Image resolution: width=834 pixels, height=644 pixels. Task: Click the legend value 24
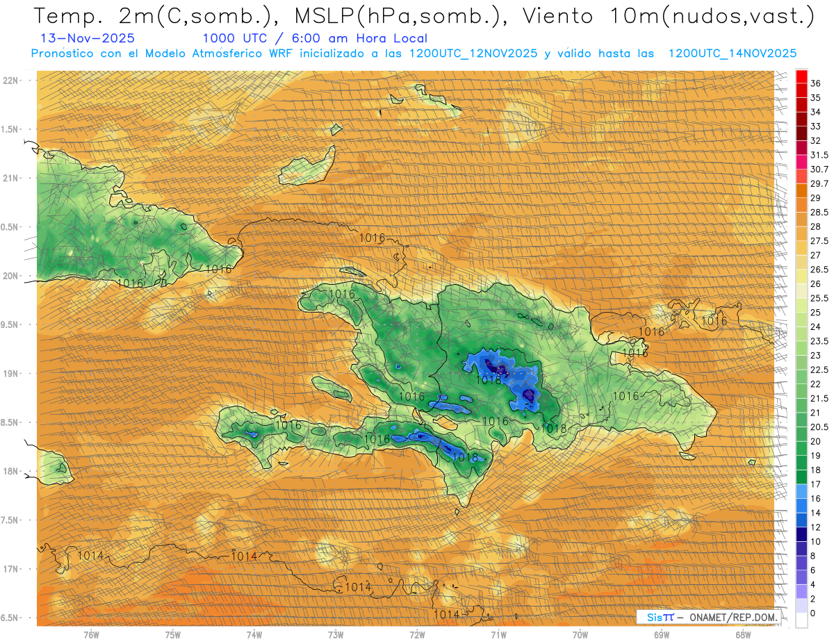pyautogui.click(x=816, y=327)
